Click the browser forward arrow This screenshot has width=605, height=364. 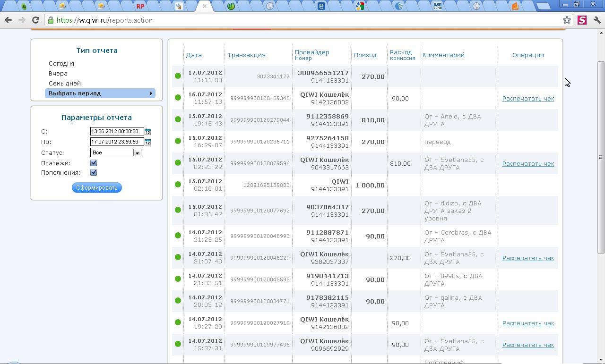coord(22,20)
